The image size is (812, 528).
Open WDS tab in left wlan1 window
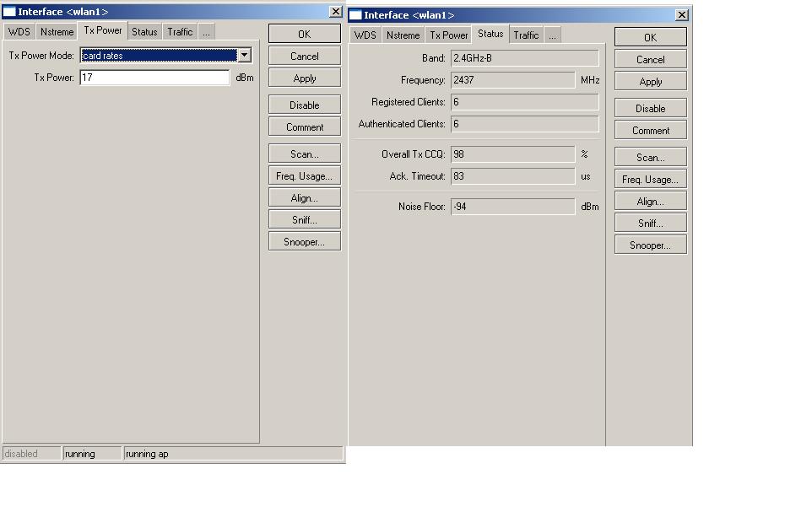[x=19, y=32]
